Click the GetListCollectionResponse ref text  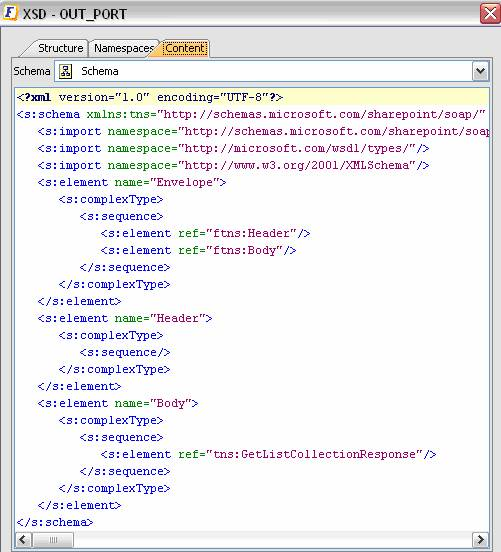pyautogui.click(x=314, y=454)
